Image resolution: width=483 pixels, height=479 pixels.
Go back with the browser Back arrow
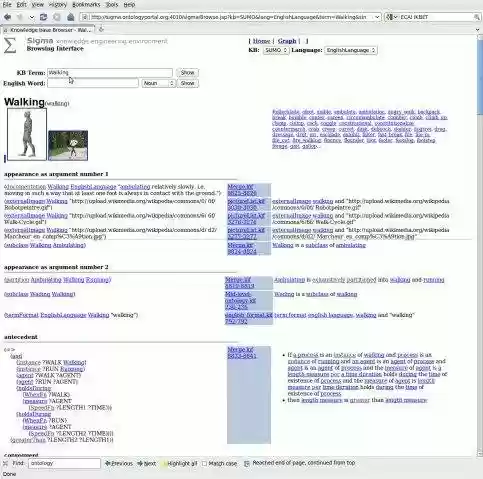coord(7,17)
